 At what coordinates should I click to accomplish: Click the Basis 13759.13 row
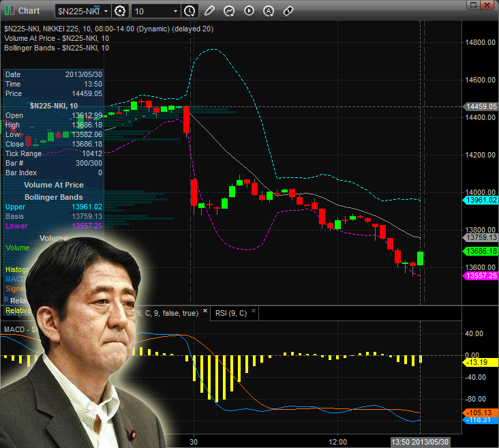pos(54,216)
